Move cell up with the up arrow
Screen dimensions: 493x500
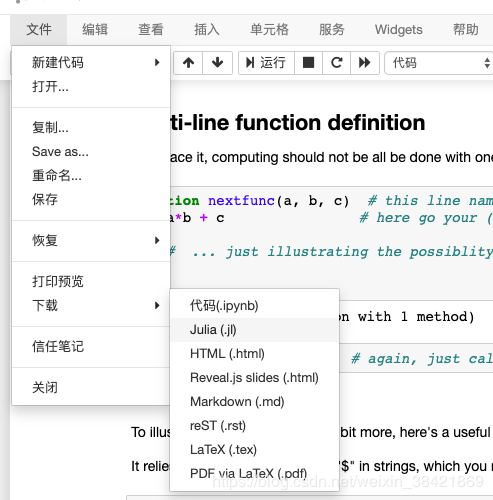click(188, 63)
